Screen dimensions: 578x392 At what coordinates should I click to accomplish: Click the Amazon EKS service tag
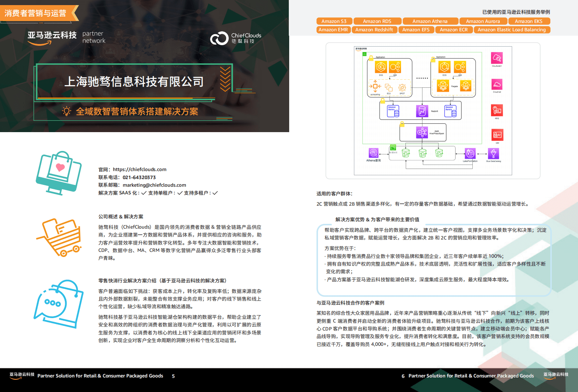click(529, 21)
